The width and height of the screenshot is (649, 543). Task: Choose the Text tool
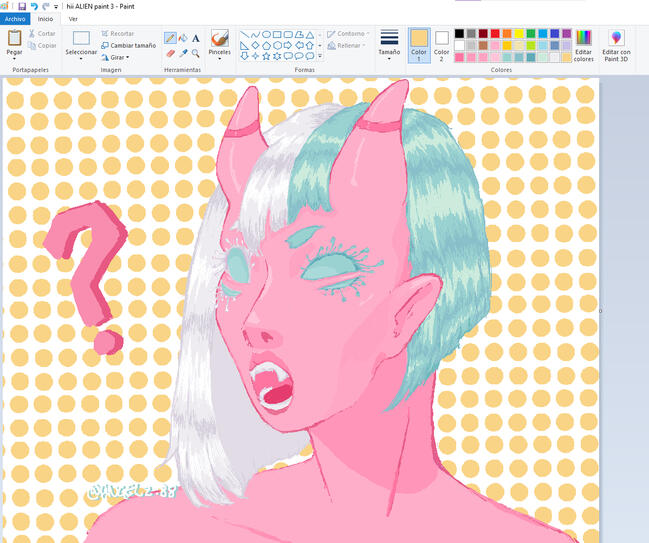pyautogui.click(x=196, y=38)
